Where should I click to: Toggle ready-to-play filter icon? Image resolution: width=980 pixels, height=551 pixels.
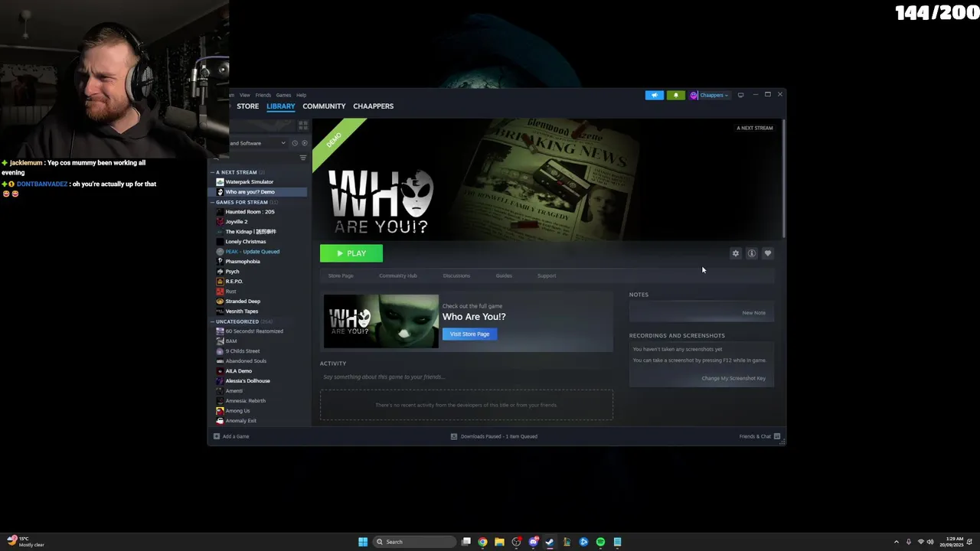(304, 143)
